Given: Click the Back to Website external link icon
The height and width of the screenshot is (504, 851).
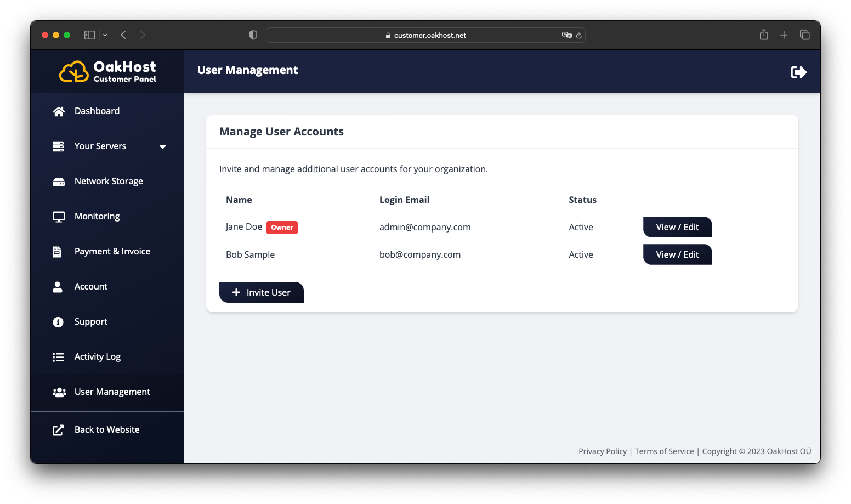Looking at the screenshot, I should 58,430.
